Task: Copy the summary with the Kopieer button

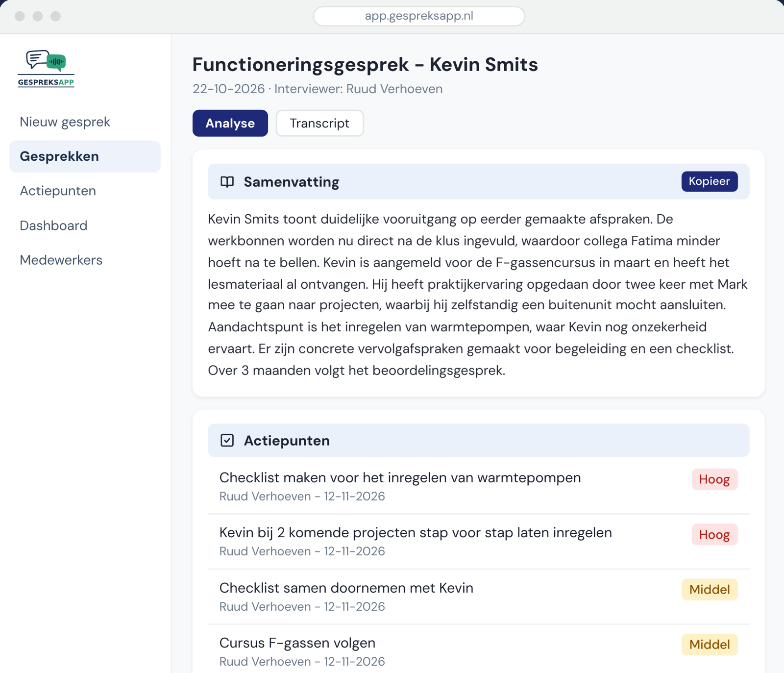Action: tap(709, 181)
